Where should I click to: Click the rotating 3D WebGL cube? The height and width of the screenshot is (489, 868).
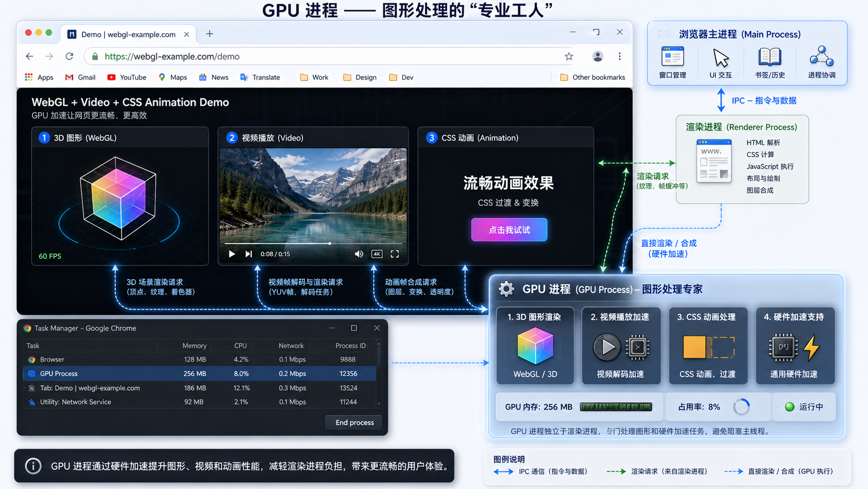(x=118, y=198)
